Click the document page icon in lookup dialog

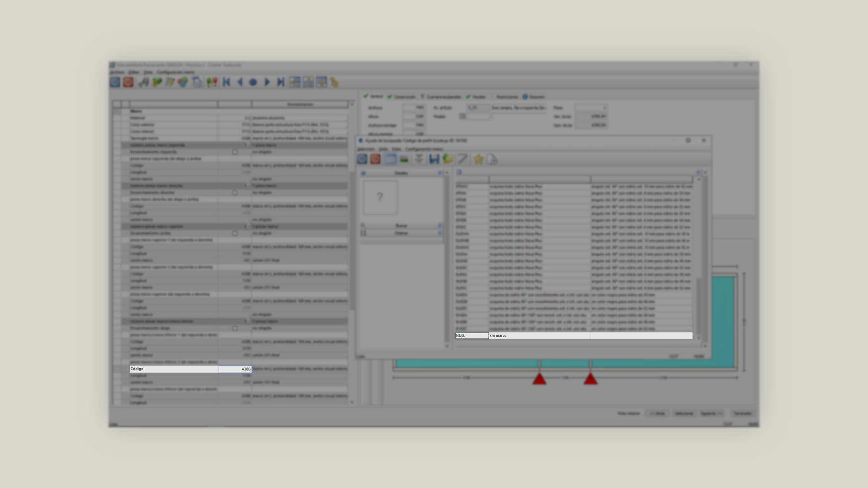[x=492, y=159]
